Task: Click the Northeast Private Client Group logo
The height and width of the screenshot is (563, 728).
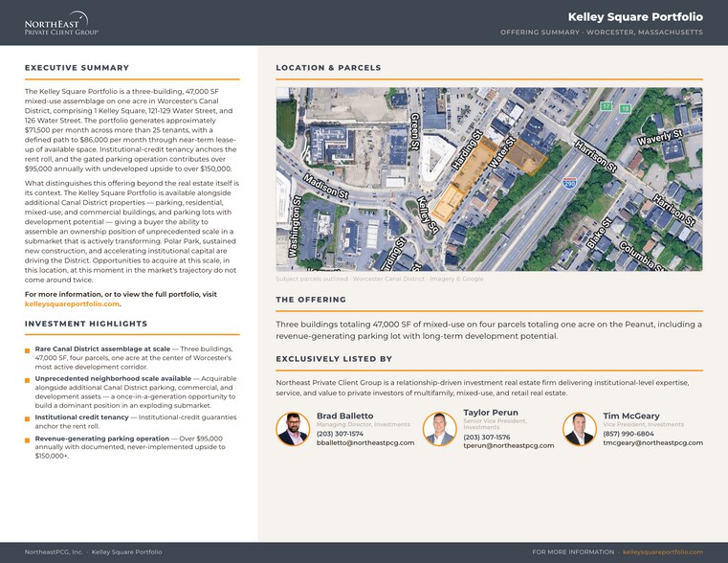Action: point(61,23)
